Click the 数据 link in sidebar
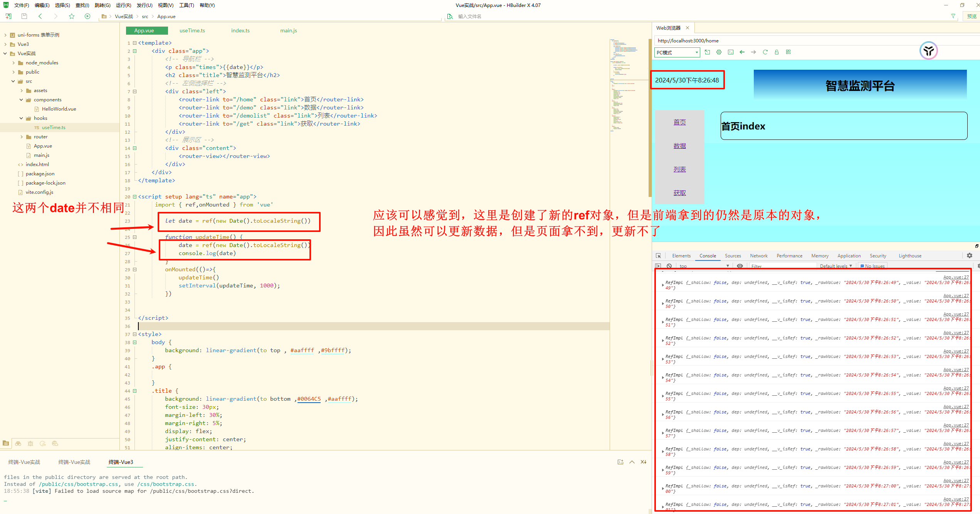The height and width of the screenshot is (514, 980). click(679, 146)
